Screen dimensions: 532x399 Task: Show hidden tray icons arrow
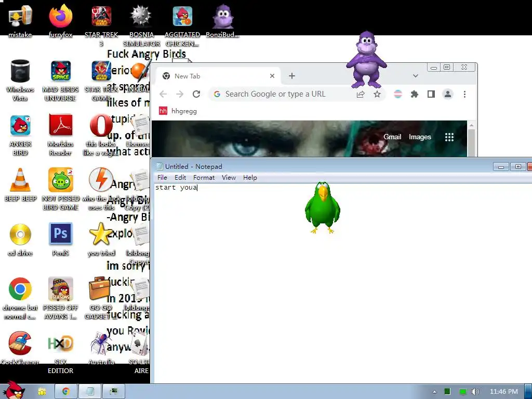pos(435,392)
